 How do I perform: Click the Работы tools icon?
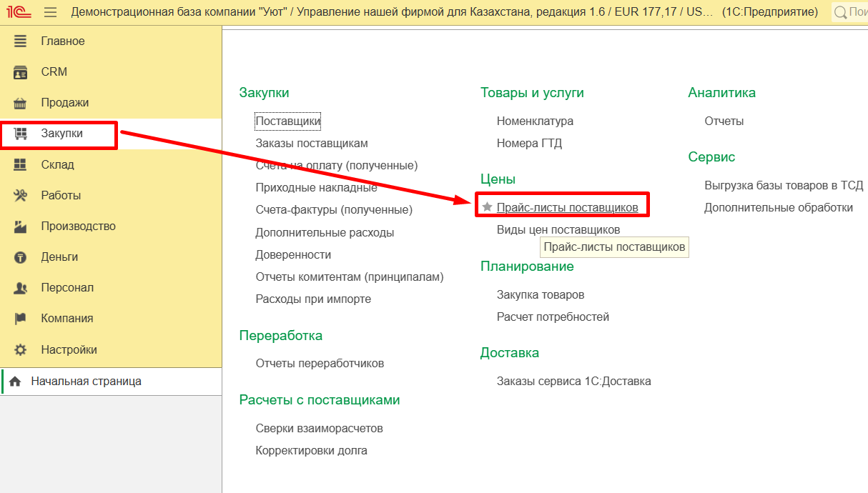point(20,196)
